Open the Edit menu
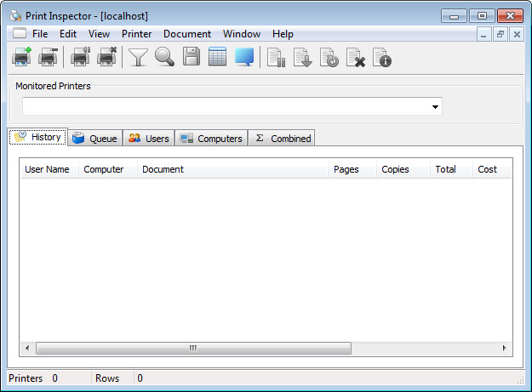 click(68, 34)
